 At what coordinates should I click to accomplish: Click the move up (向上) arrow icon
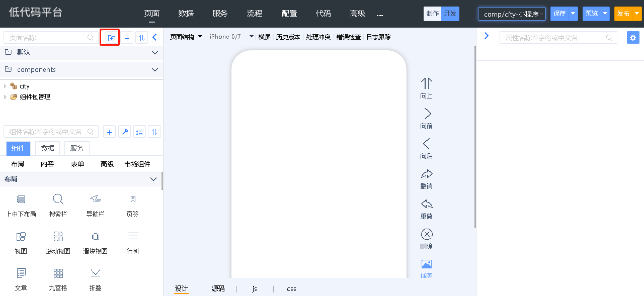pos(426,83)
